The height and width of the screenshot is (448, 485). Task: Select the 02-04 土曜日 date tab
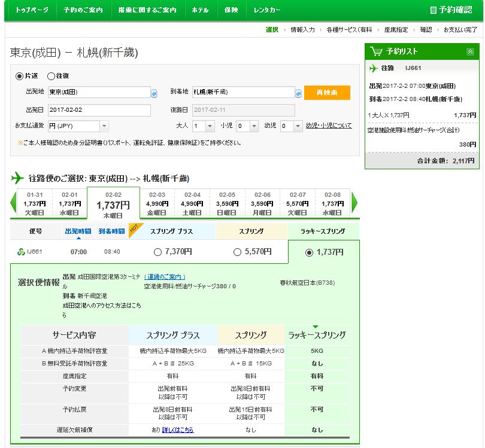tap(192, 203)
